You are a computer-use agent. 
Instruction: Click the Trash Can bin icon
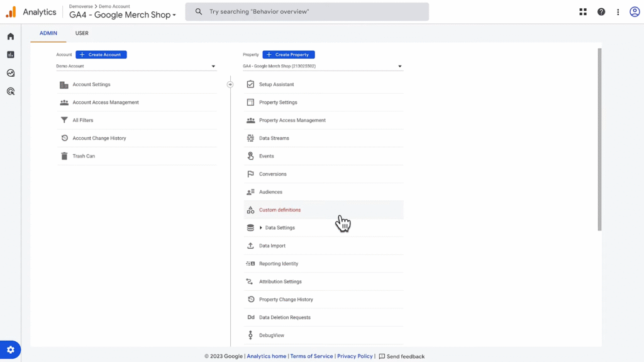pos(64,156)
